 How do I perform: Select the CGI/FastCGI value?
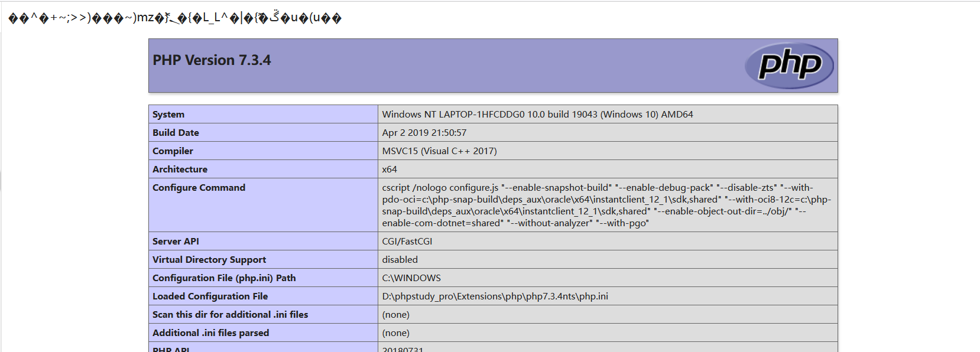pyautogui.click(x=407, y=242)
